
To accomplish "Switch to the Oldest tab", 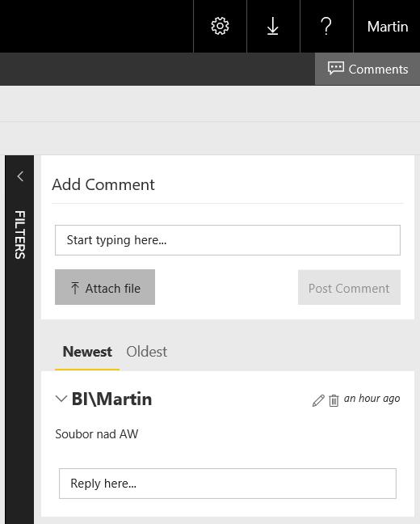I will point(146,352).
